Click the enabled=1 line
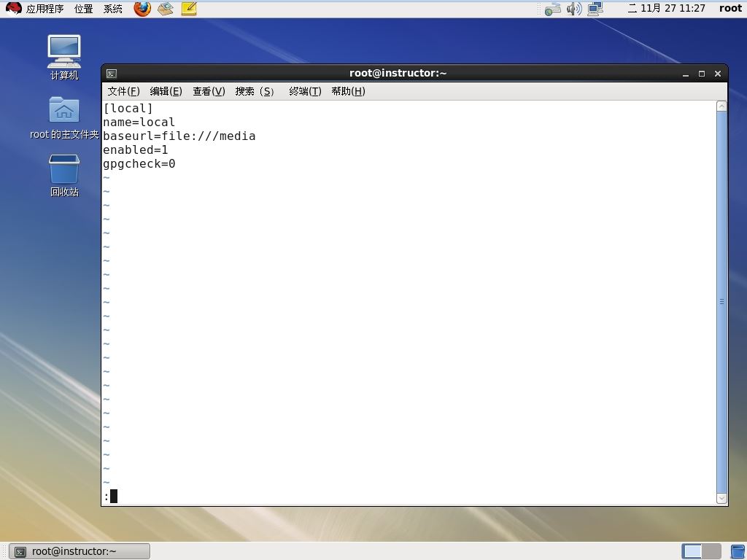Screen dimensions: 747x560 click(135, 150)
